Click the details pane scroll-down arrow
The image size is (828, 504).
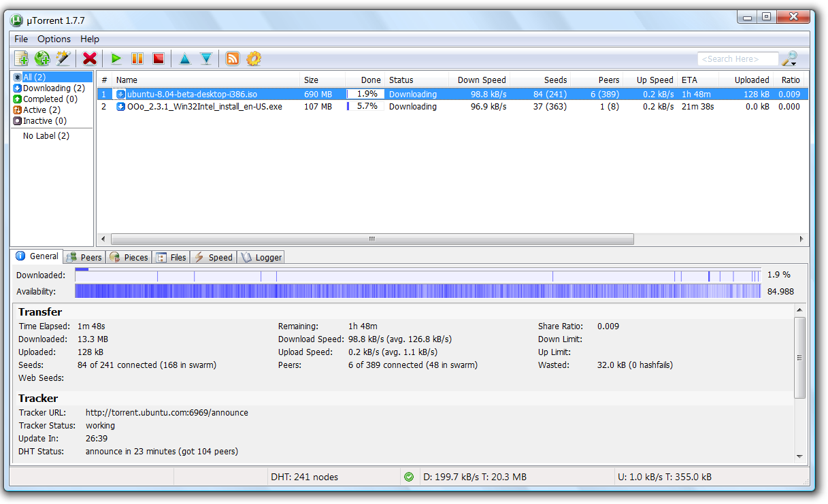(x=800, y=456)
